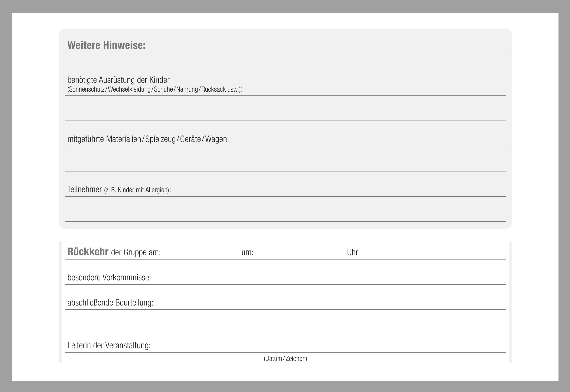
Task: Click the 'Teilnehmer' field label
Action: pos(85,189)
